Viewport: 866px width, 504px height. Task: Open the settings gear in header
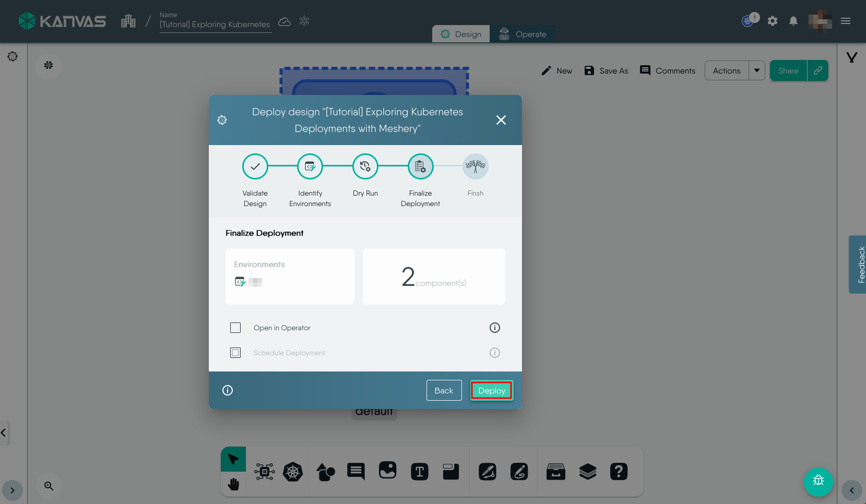click(x=773, y=21)
